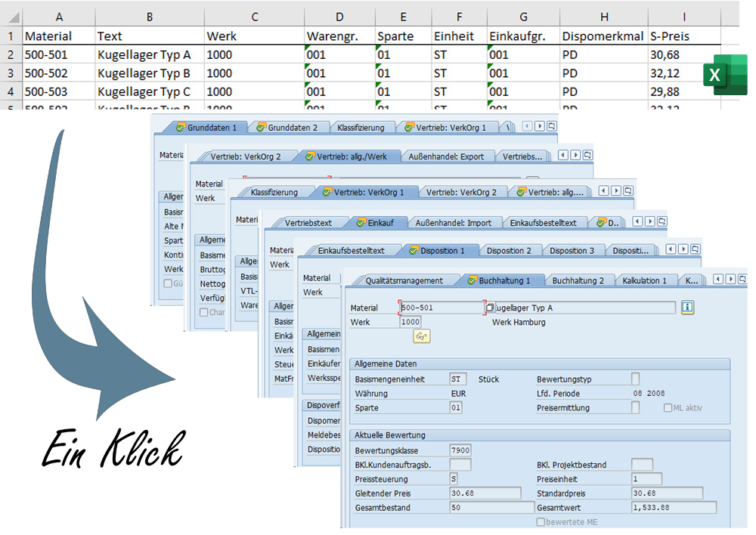Open the search help icon next to Material 500-501
The image size is (756, 535).
pyautogui.click(x=490, y=307)
